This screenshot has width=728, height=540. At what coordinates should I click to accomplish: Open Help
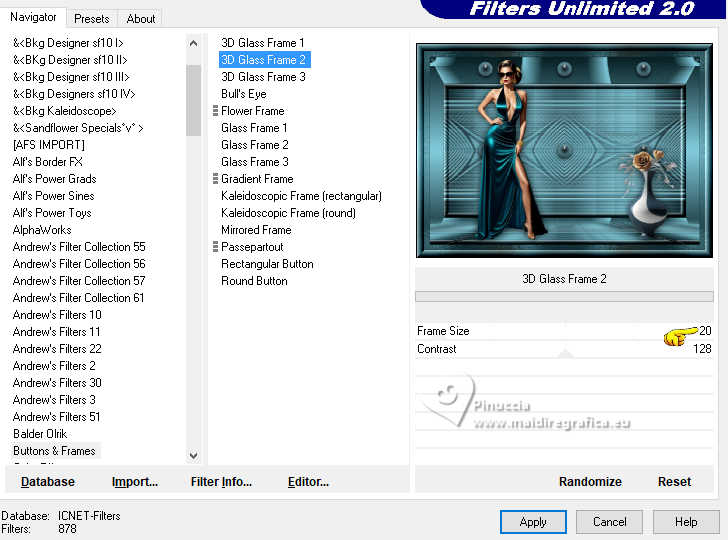point(686,522)
